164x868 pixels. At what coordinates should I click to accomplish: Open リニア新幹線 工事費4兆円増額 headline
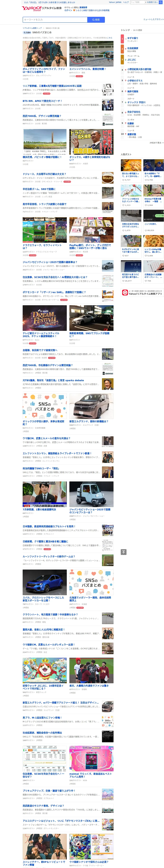pyautogui.click(x=52, y=86)
